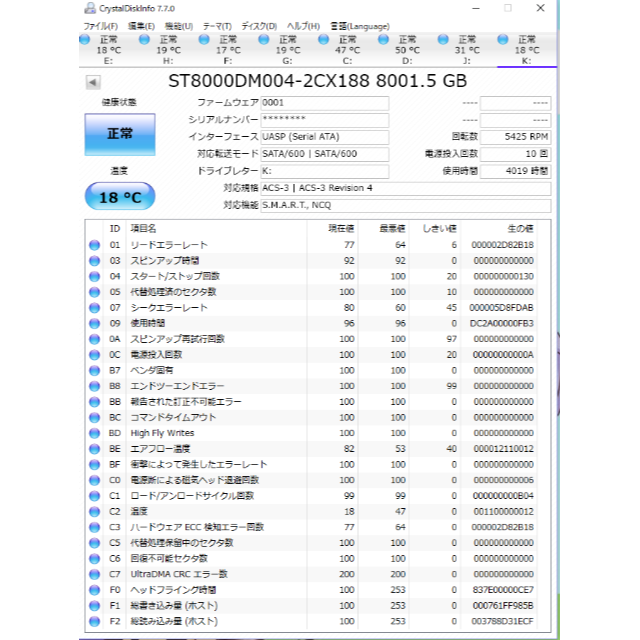The image size is (640, 640).
Task: Click the drive letter field K:
Action: tap(325, 171)
